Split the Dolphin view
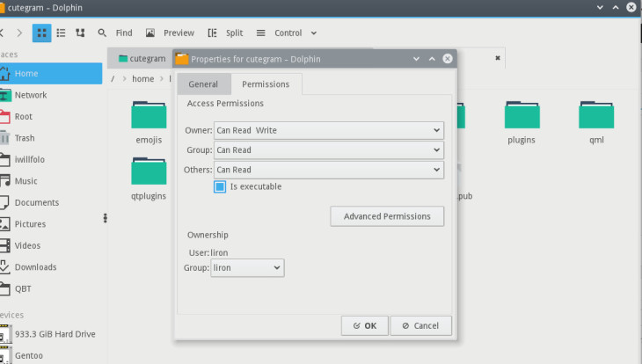Image resolution: width=642 pixels, height=364 pixels. pos(225,33)
